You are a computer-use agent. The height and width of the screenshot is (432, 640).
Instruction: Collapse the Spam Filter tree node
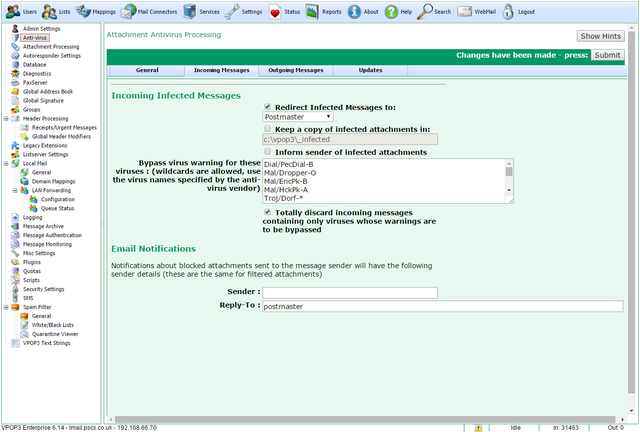coord(6,307)
